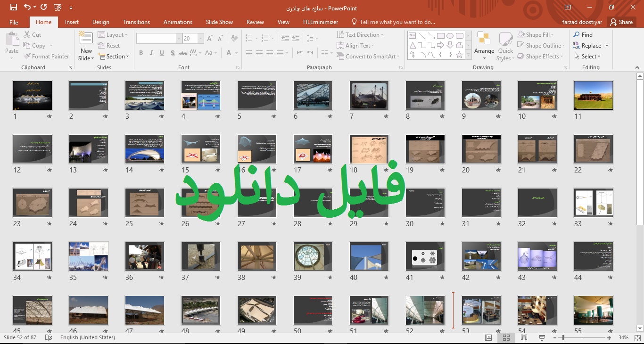Click the Cut command
The image size is (644, 344).
32,35
